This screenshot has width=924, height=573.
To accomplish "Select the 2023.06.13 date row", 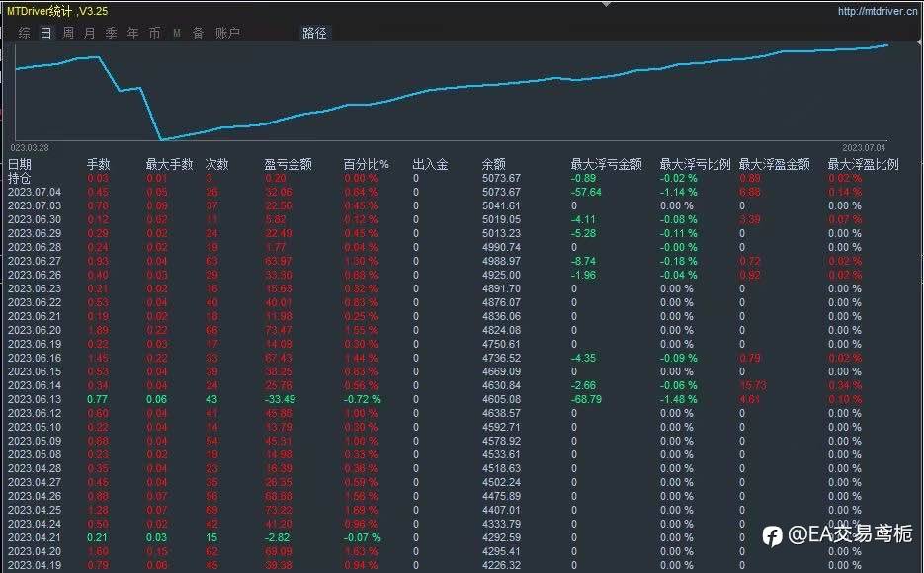I will [x=35, y=399].
